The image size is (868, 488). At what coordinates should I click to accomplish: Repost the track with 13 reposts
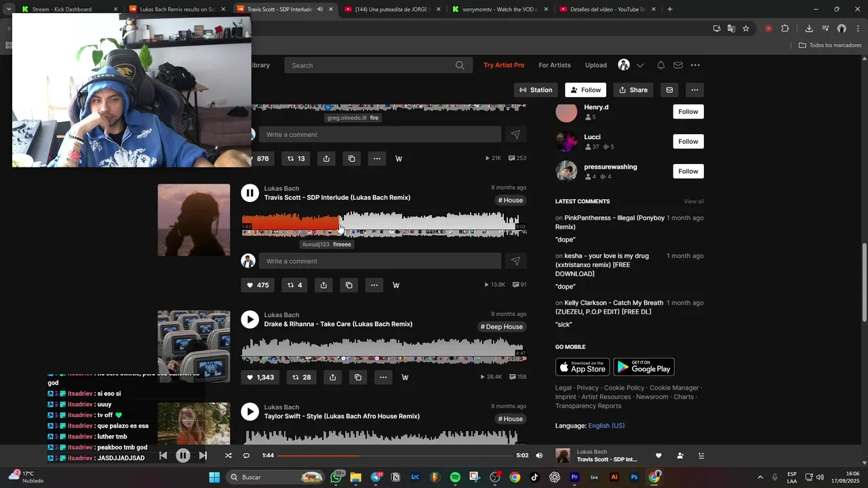click(x=296, y=159)
